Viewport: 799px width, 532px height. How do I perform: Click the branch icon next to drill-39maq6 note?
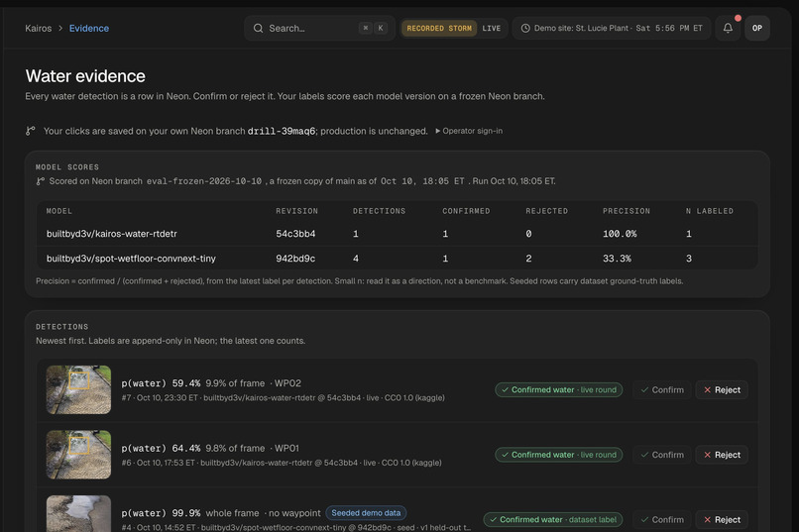(x=31, y=131)
